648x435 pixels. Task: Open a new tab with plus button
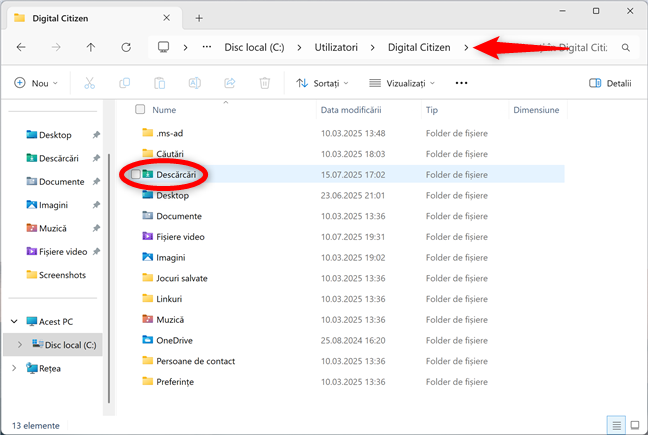tap(199, 17)
